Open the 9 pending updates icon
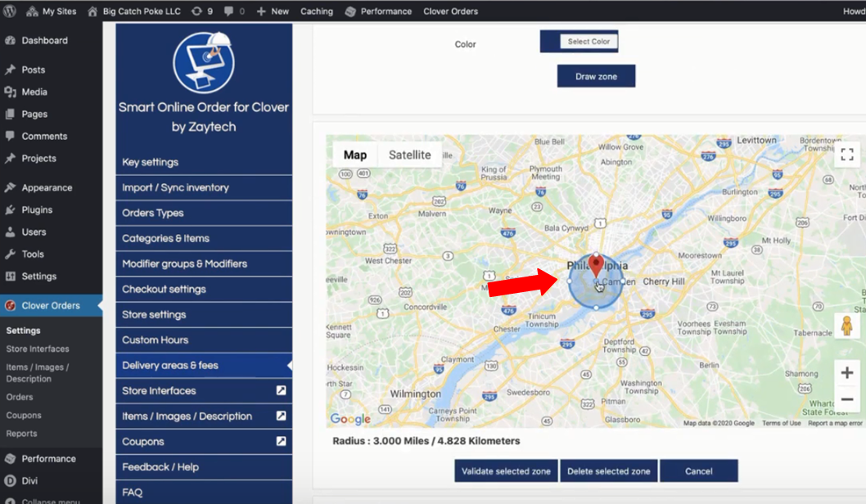Screen dimensions: 866x504 [x=202, y=11]
